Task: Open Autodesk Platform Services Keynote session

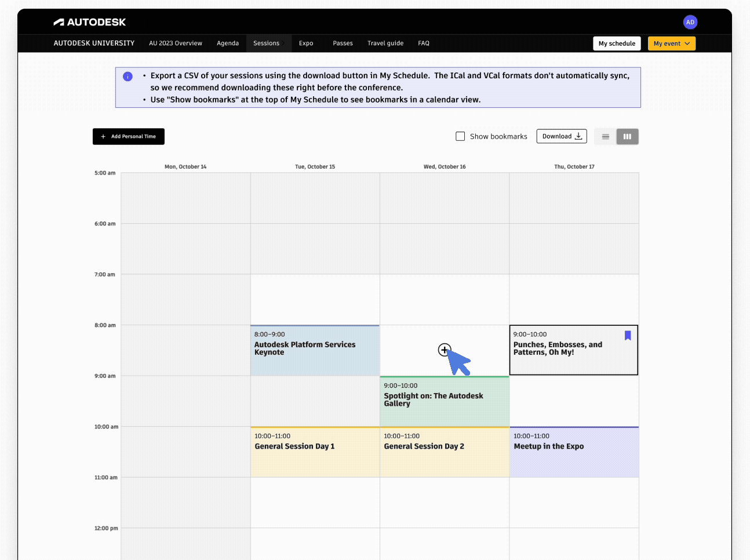Action: point(315,350)
